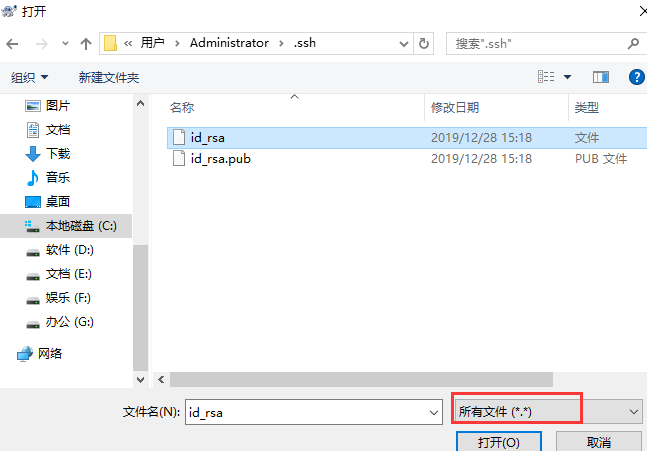Select 软件 (D:) drive in sidebar
The height and width of the screenshot is (451, 647).
click(x=69, y=250)
